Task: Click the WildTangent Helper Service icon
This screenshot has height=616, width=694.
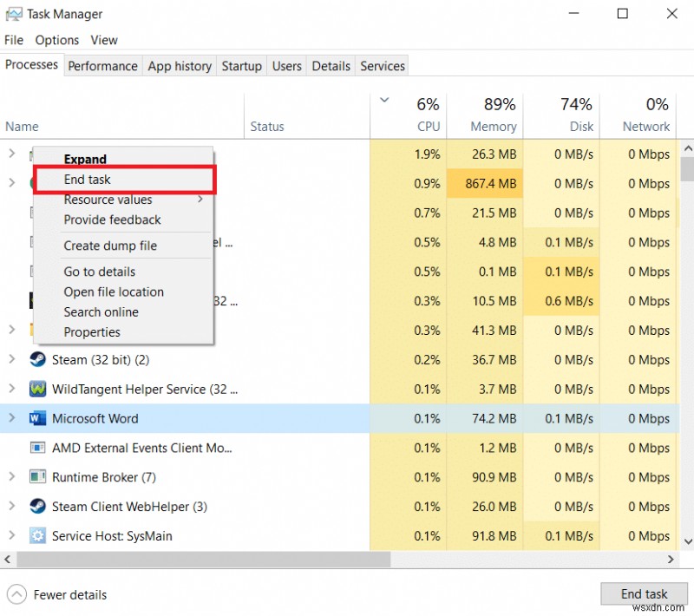Action: click(37, 389)
